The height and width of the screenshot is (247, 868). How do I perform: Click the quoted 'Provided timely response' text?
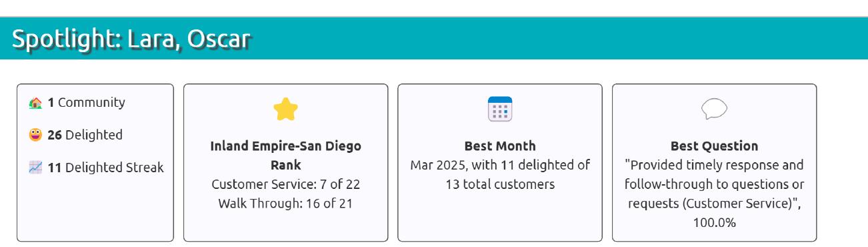[714, 184]
